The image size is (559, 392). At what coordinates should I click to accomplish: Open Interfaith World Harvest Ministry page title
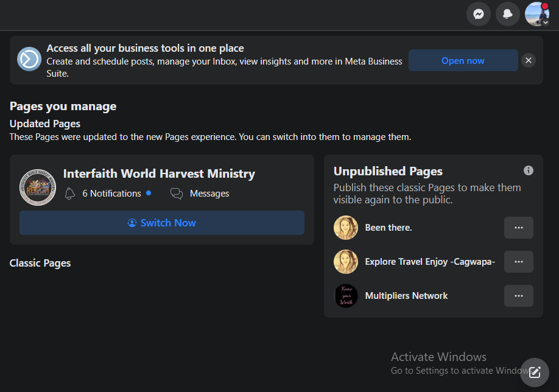[x=159, y=173]
